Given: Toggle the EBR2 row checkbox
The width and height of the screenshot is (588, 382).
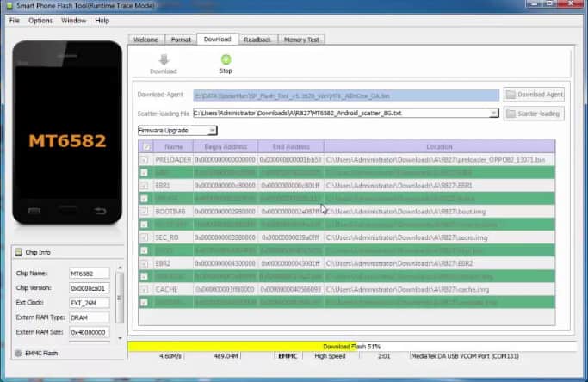Looking at the screenshot, I should (144, 263).
